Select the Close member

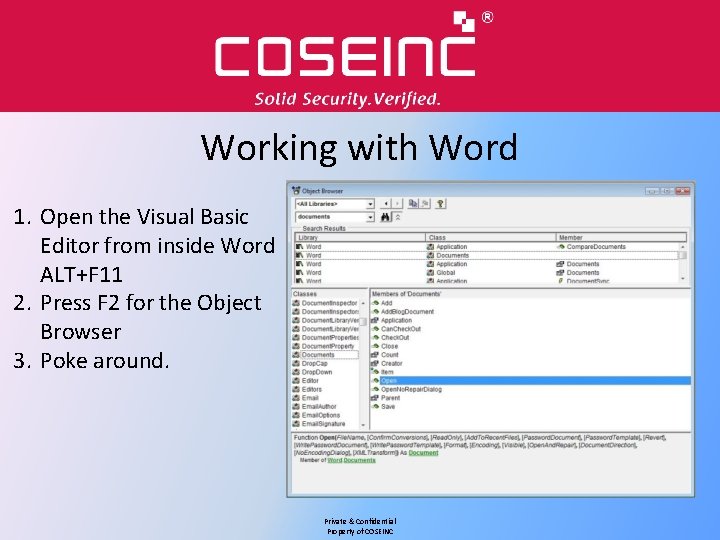pos(389,346)
